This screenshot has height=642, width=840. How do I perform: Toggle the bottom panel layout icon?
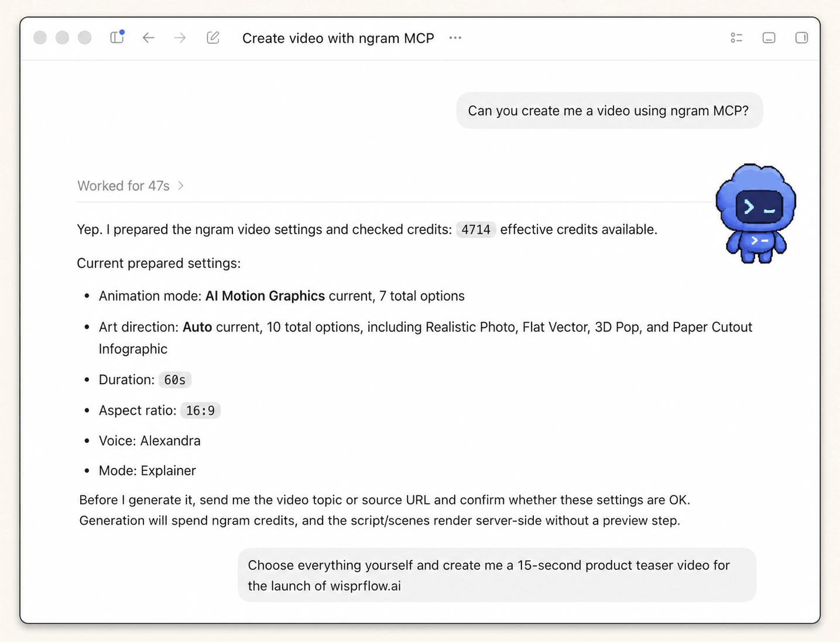tap(769, 37)
